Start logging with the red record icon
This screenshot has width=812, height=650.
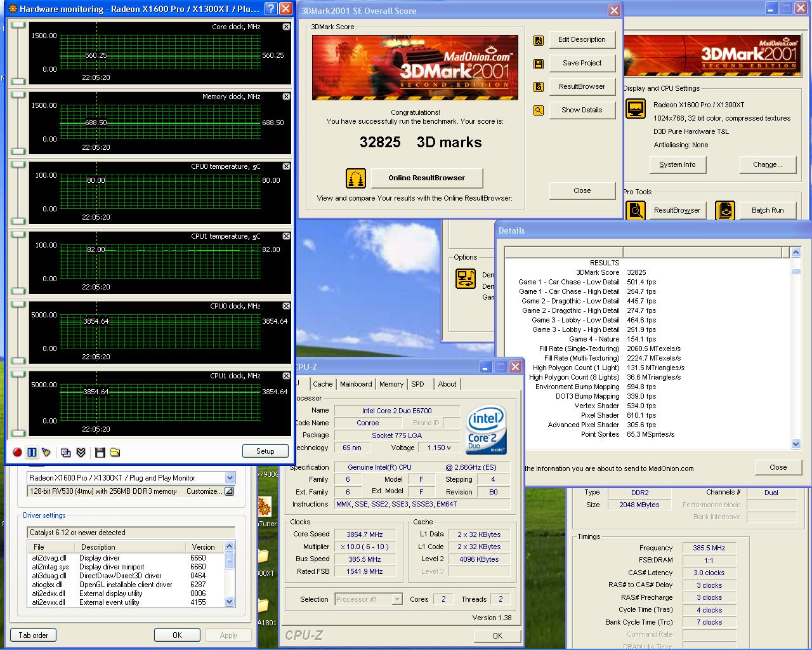point(17,452)
